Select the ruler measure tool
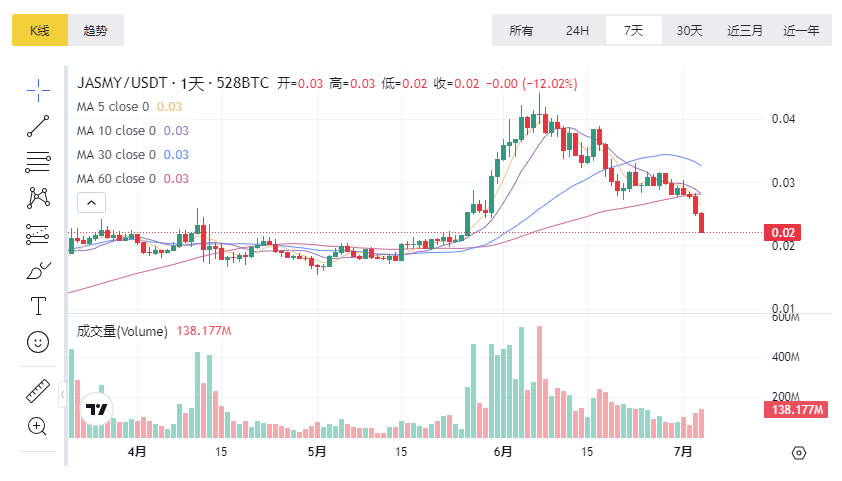 (38, 390)
